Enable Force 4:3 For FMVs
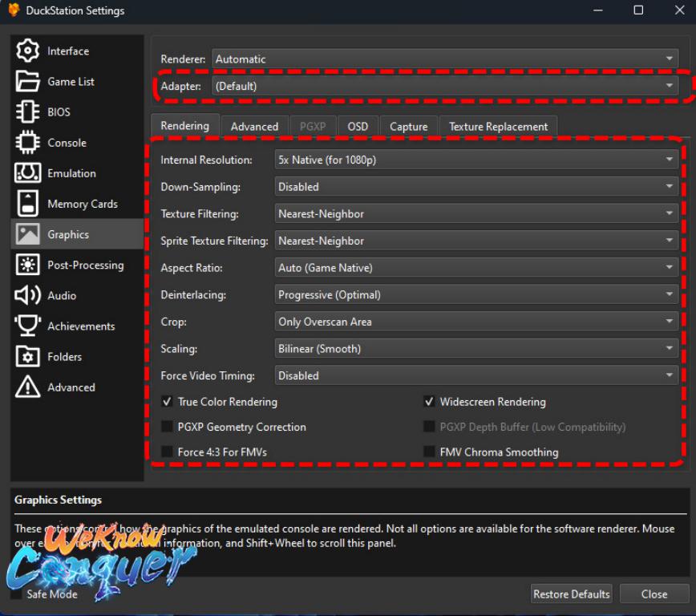This screenshot has width=696, height=616. [x=167, y=452]
